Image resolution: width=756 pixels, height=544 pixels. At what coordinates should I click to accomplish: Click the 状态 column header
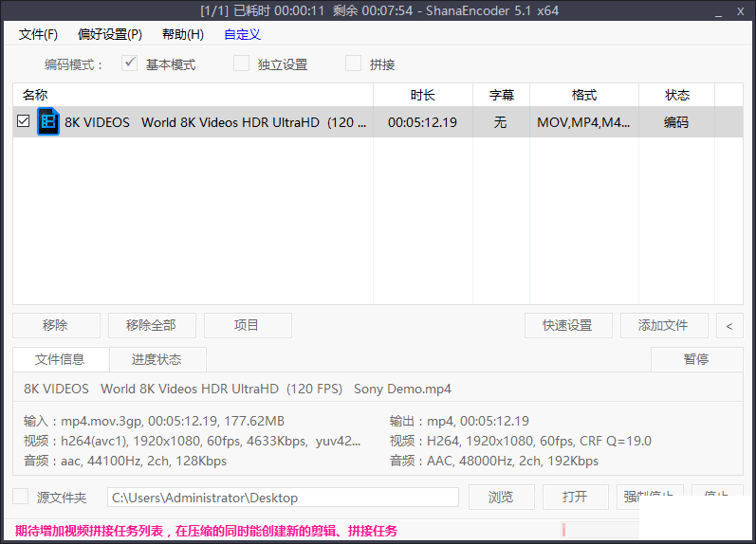coord(677,95)
